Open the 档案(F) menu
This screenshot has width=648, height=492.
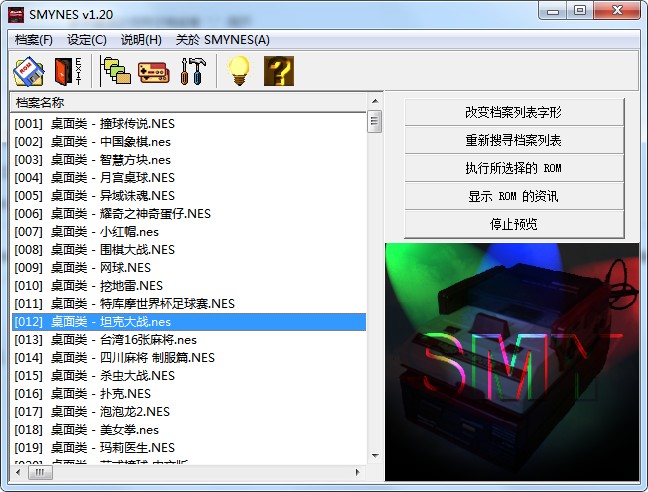click(x=33, y=40)
